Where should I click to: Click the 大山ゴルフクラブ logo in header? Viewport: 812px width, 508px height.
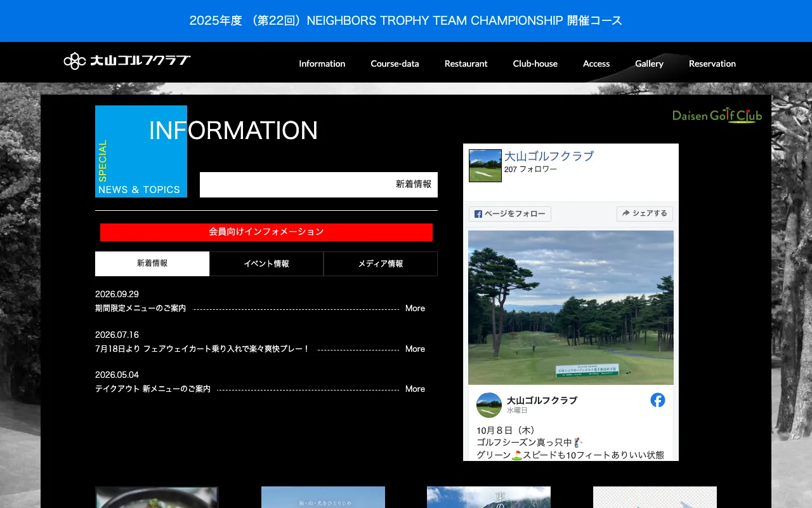pos(127,61)
